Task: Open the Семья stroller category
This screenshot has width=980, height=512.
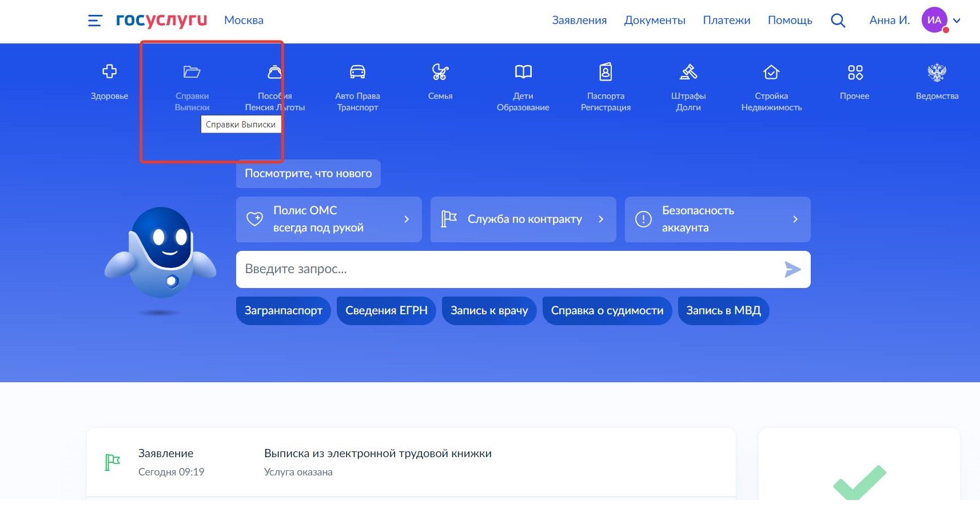Action: (440, 82)
